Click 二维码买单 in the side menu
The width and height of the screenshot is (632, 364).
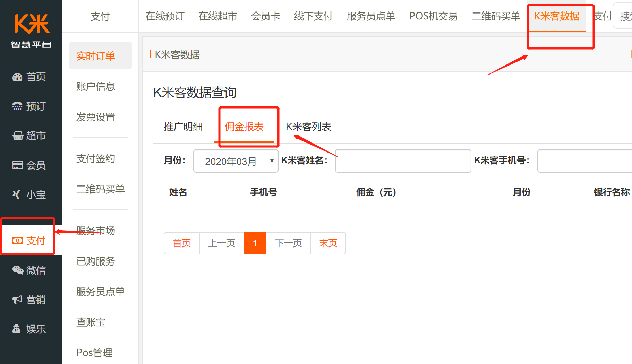click(x=101, y=189)
